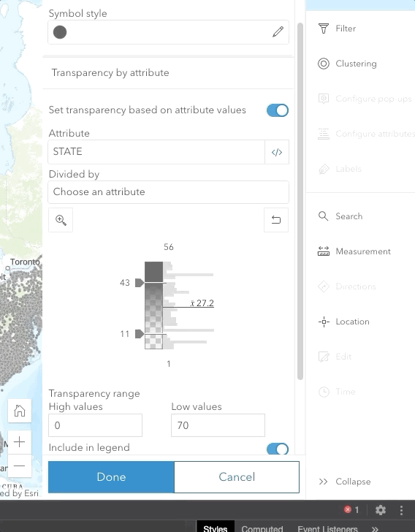415x532 pixels.
Task: Click the Low values transparency field
Action: (x=218, y=425)
